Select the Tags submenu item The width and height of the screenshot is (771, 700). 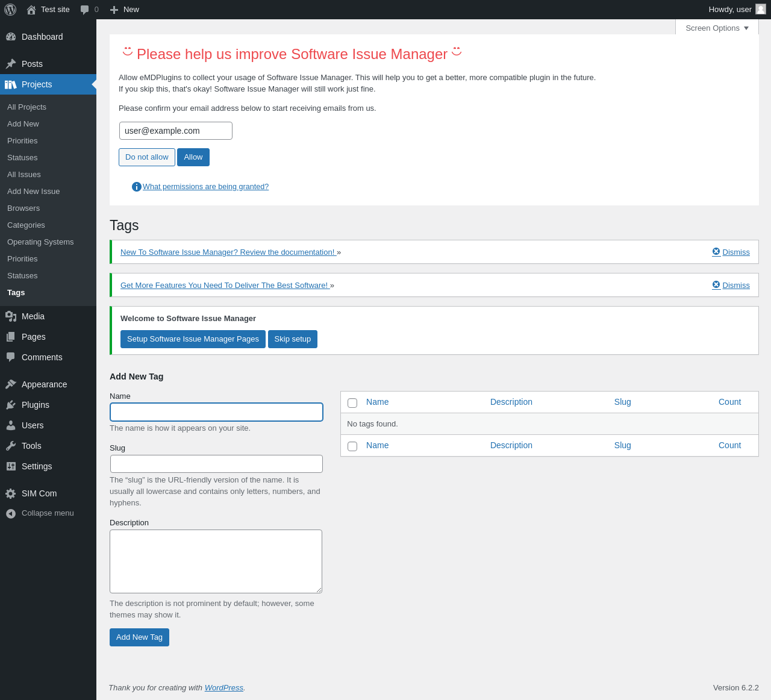click(16, 293)
